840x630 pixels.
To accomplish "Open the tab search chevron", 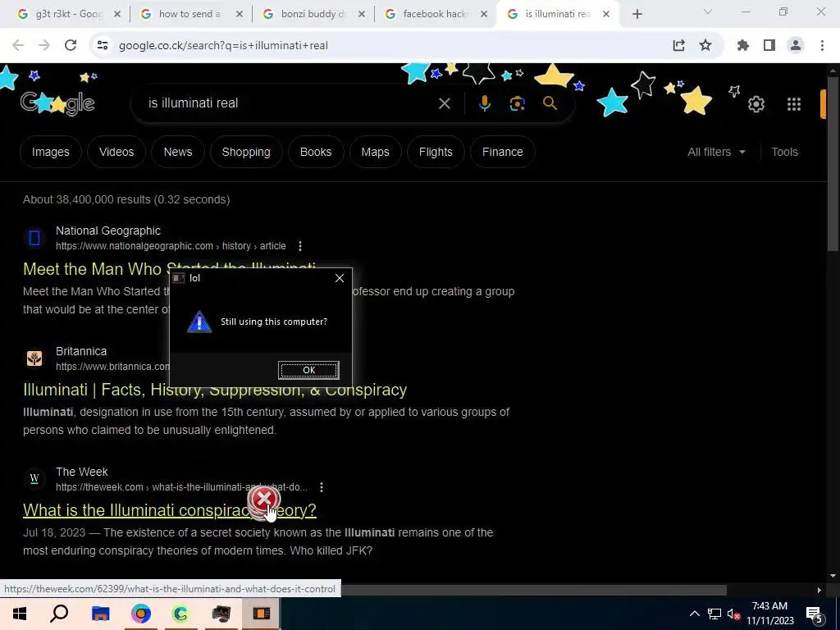I will [x=708, y=11].
